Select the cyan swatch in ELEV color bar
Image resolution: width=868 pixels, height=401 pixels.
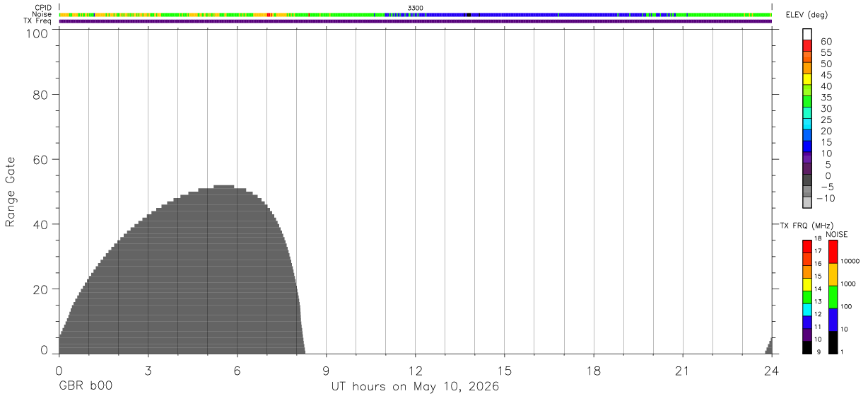tap(807, 124)
